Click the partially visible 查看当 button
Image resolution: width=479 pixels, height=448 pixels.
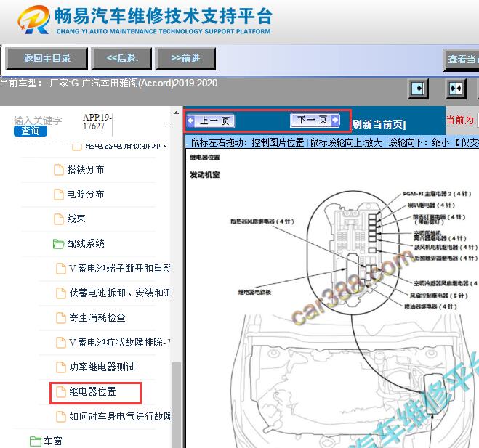462,60
